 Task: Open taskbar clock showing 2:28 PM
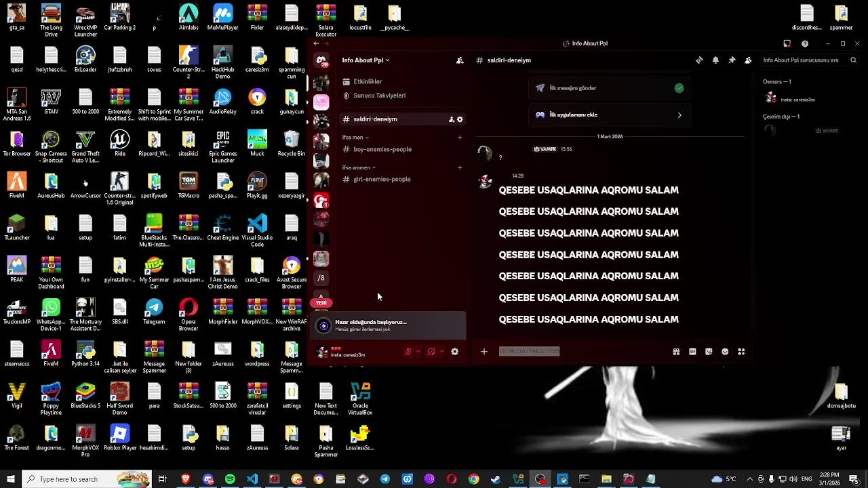click(829, 479)
